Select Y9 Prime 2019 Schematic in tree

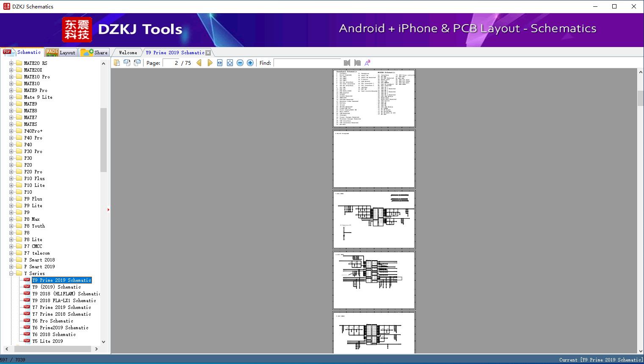[61, 280]
